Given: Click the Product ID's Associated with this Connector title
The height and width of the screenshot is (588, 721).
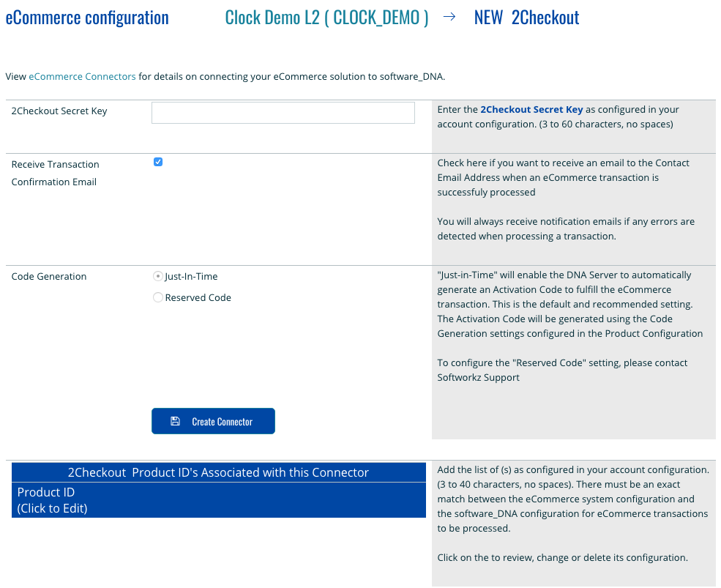Looking at the screenshot, I should click(219, 472).
